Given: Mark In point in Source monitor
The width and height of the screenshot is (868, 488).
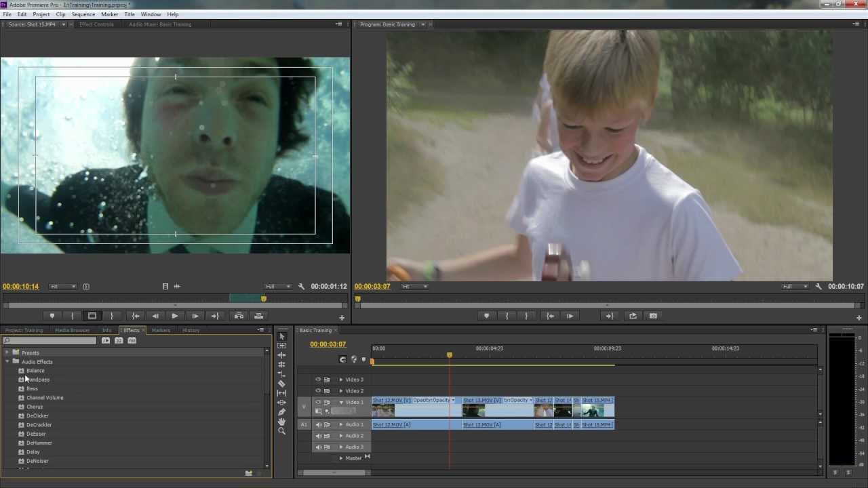Looking at the screenshot, I should pyautogui.click(x=73, y=316).
